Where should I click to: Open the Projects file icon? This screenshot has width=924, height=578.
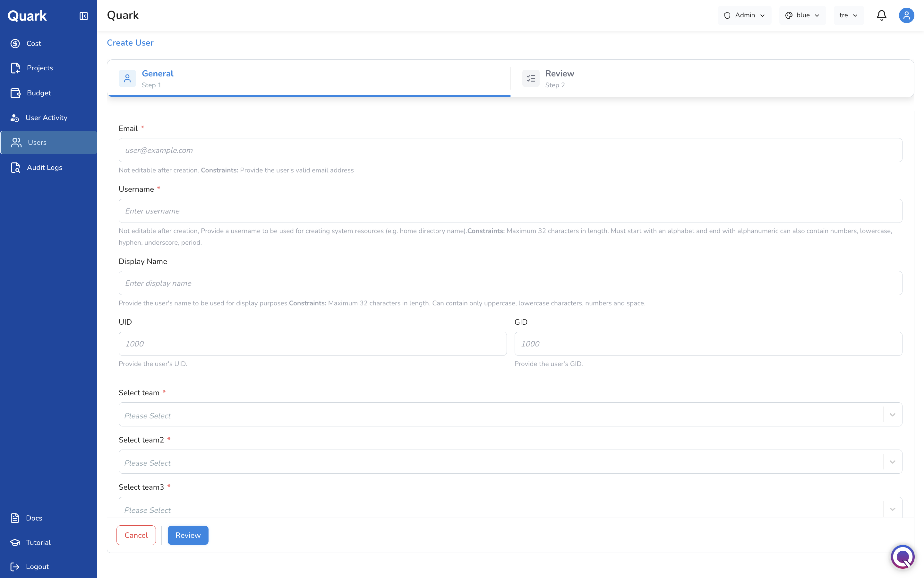pyautogui.click(x=15, y=68)
